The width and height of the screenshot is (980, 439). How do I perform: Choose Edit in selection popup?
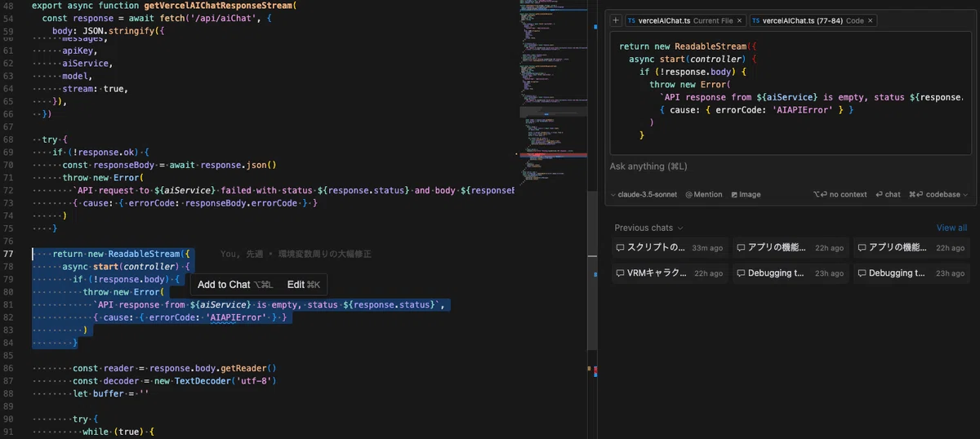pyautogui.click(x=303, y=285)
